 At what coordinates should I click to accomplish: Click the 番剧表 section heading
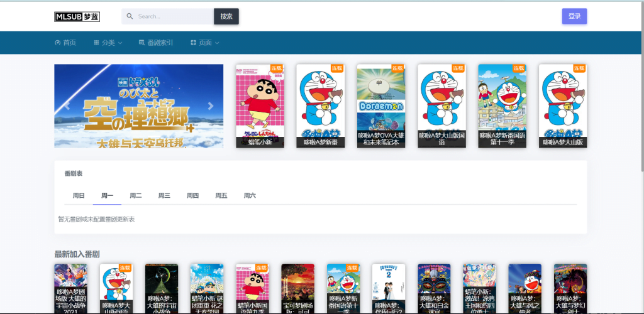(74, 174)
